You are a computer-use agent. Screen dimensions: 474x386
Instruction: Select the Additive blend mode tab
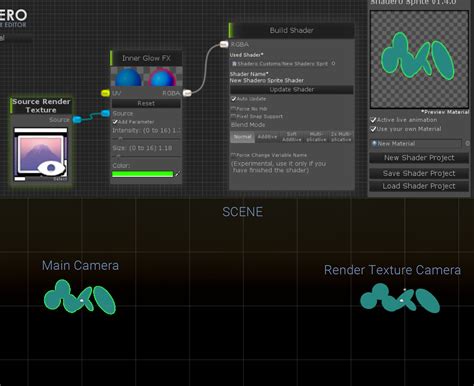[x=267, y=137]
